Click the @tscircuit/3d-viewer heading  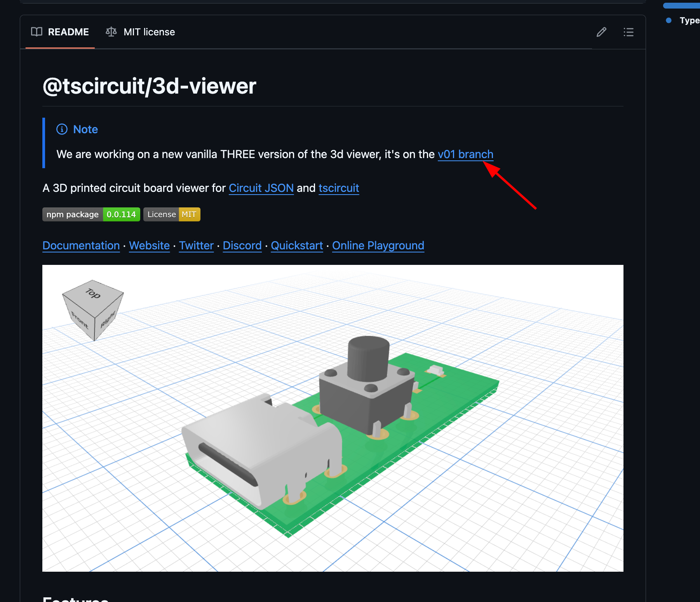[x=150, y=86]
